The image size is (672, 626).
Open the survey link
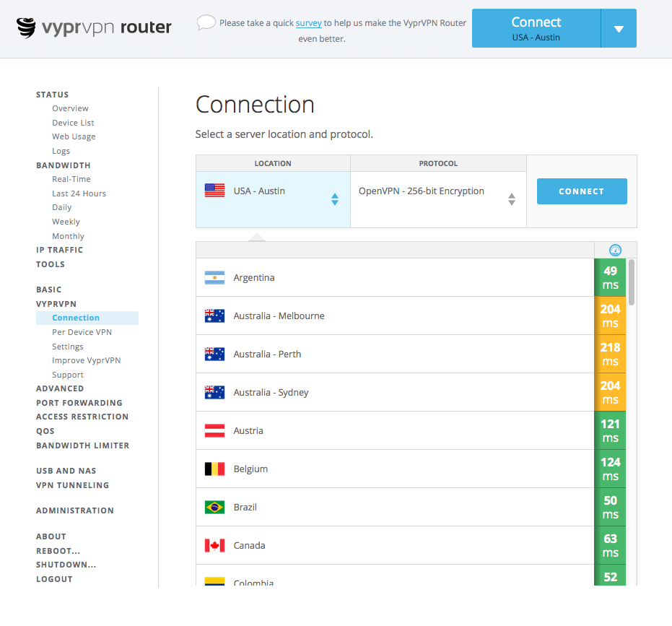coord(309,23)
